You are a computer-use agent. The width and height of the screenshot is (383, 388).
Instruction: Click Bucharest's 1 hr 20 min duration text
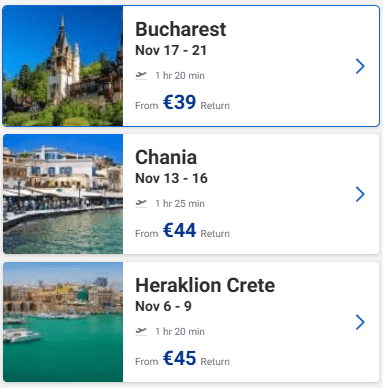180,75
